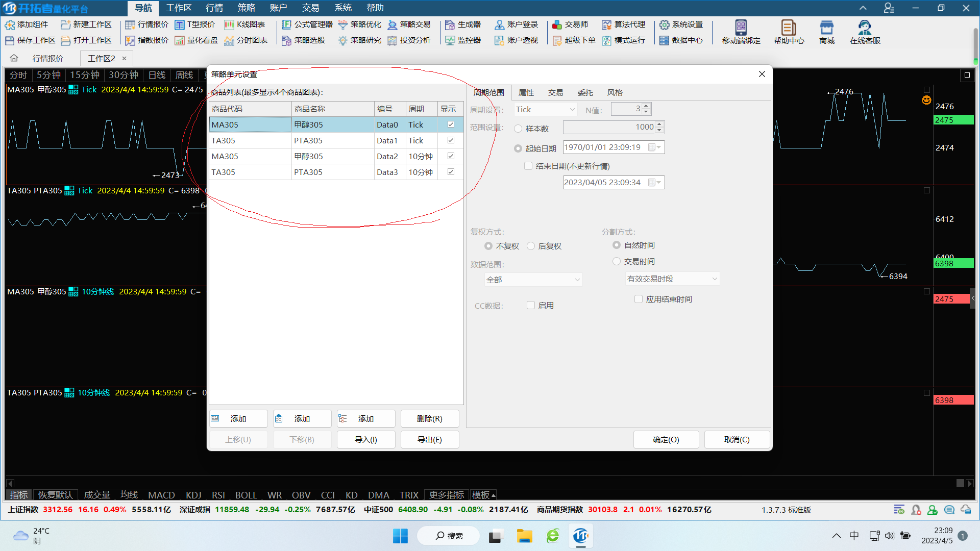Switch to the 属性 tab
This screenshot has width=980, height=551.
coord(526,93)
